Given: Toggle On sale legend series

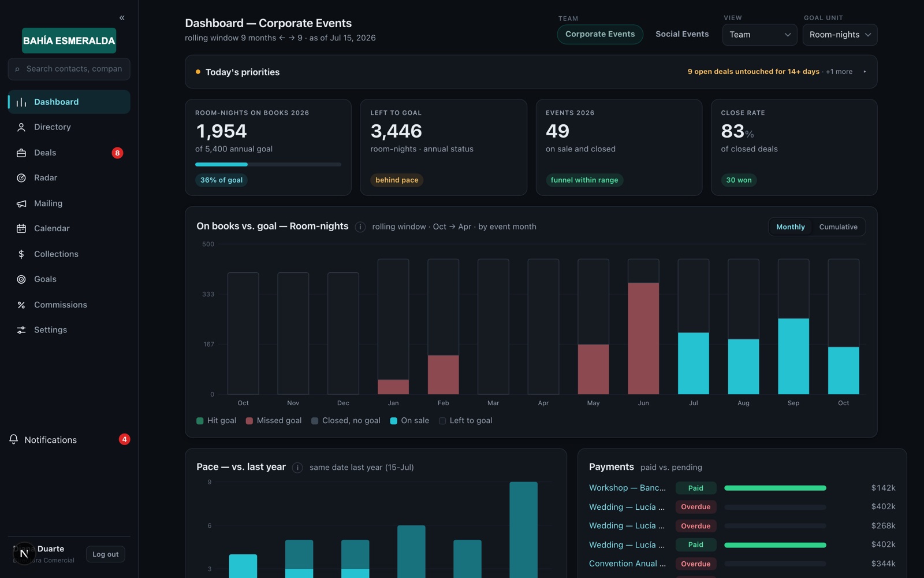Looking at the screenshot, I should pos(409,421).
